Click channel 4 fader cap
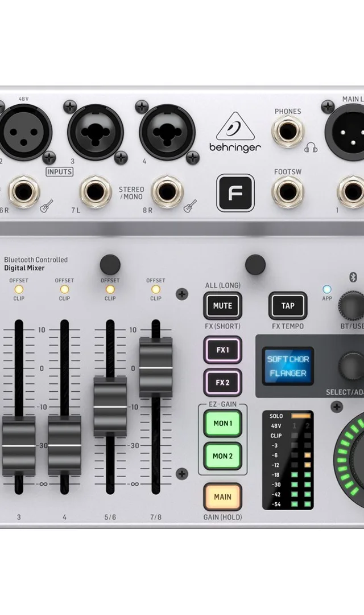This screenshot has width=364, height=615. [x=64, y=446]
